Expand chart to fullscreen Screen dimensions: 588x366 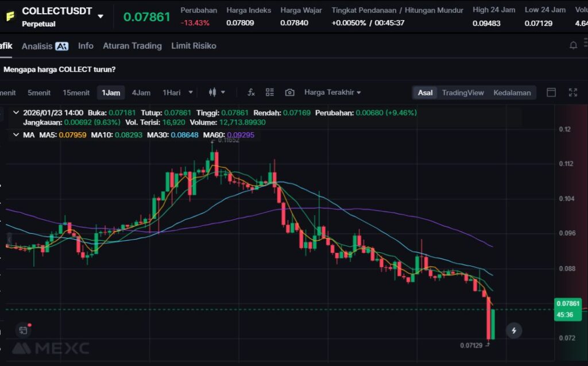pyautogui.click(x=572, y=93)
